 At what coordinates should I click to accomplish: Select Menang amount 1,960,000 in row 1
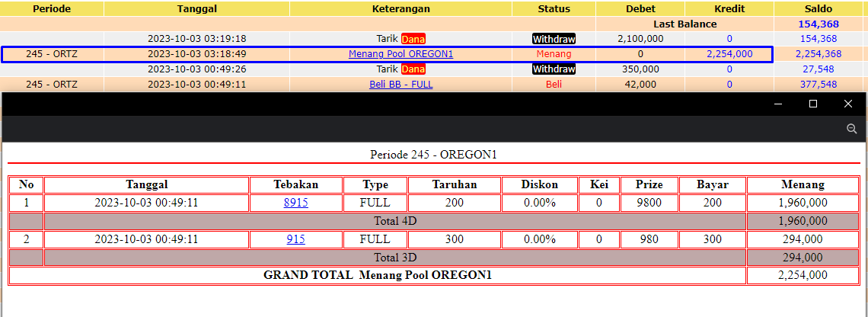[803, 202]
